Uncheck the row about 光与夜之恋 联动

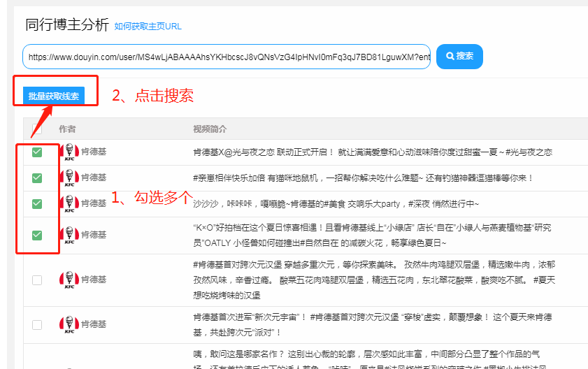click(x=37, y=152)
